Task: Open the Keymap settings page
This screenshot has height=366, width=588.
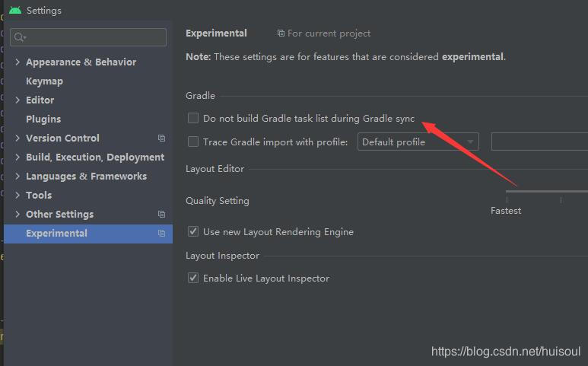Action: 44,81
